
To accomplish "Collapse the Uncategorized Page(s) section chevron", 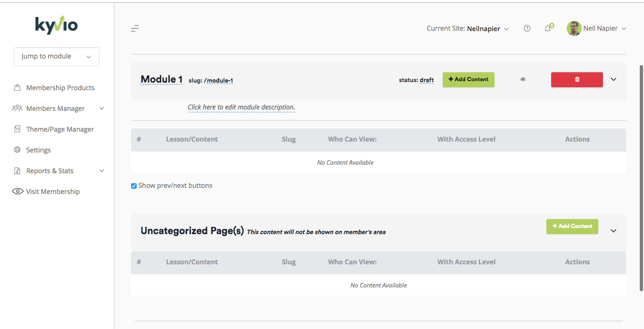I will coord(613,231).
